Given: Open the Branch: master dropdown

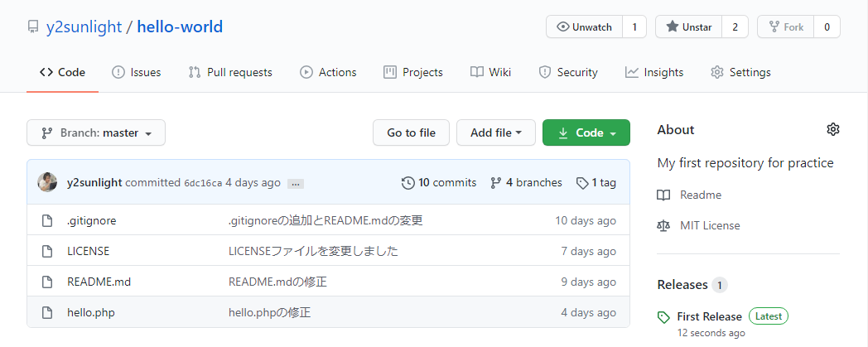Looking at the screenshot, I should coord(96,133).
